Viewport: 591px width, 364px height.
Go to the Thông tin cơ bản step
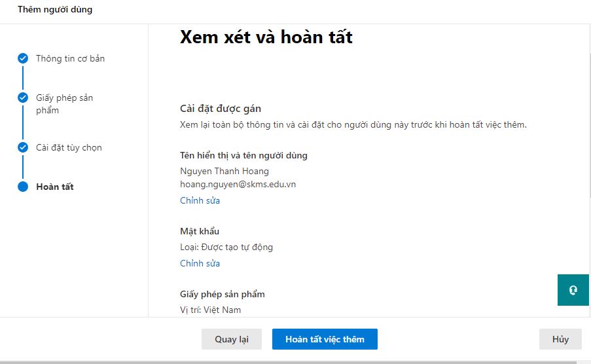click(70, 58)
